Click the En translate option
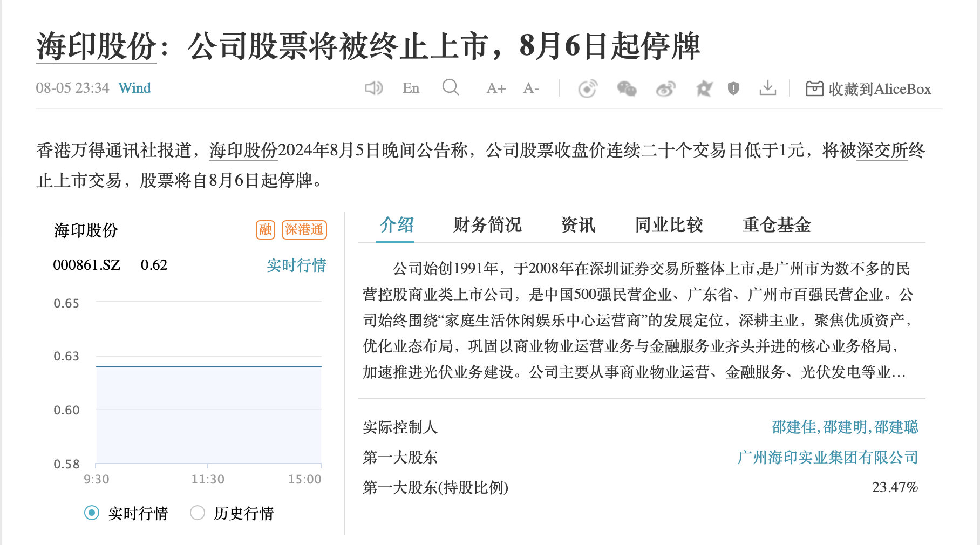 click(410, 87)
